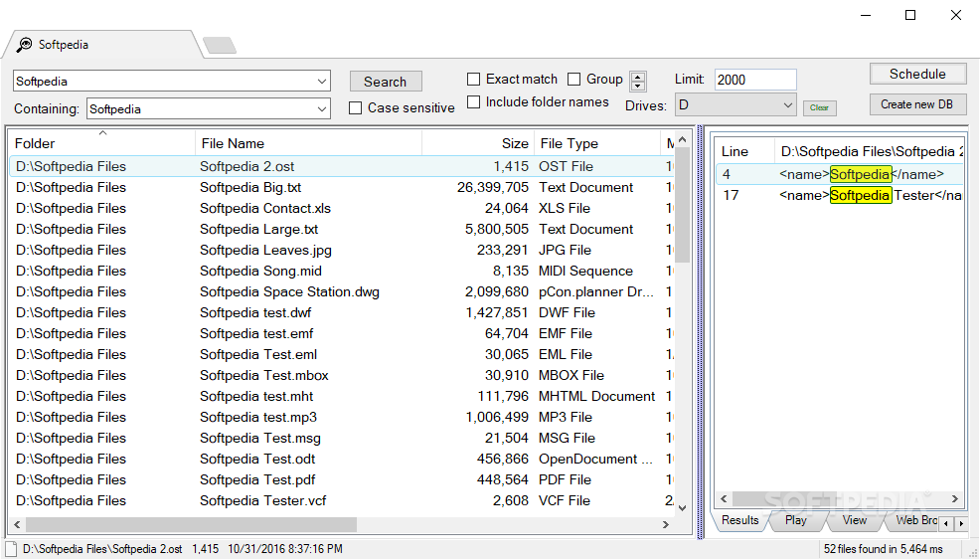Viewport: 980px width, 560px height.
Task: Select the Softpedia test.emf file
Action: click(x=256, y=333)
